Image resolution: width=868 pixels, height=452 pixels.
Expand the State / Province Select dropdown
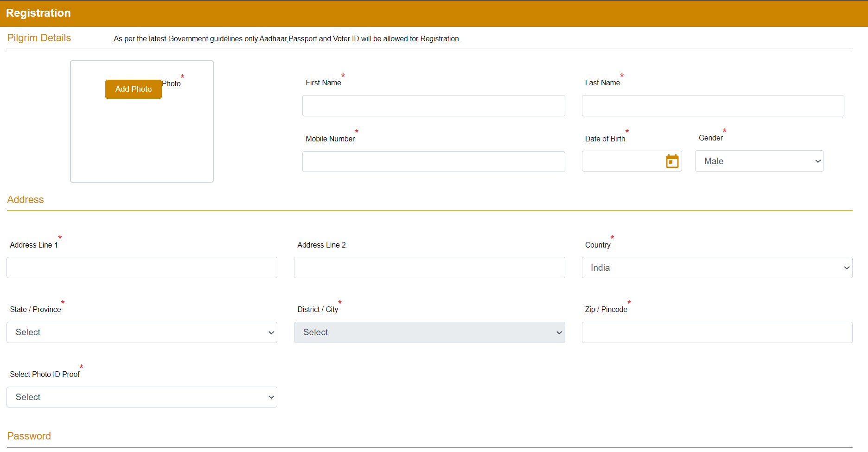[x=141, y=332]
